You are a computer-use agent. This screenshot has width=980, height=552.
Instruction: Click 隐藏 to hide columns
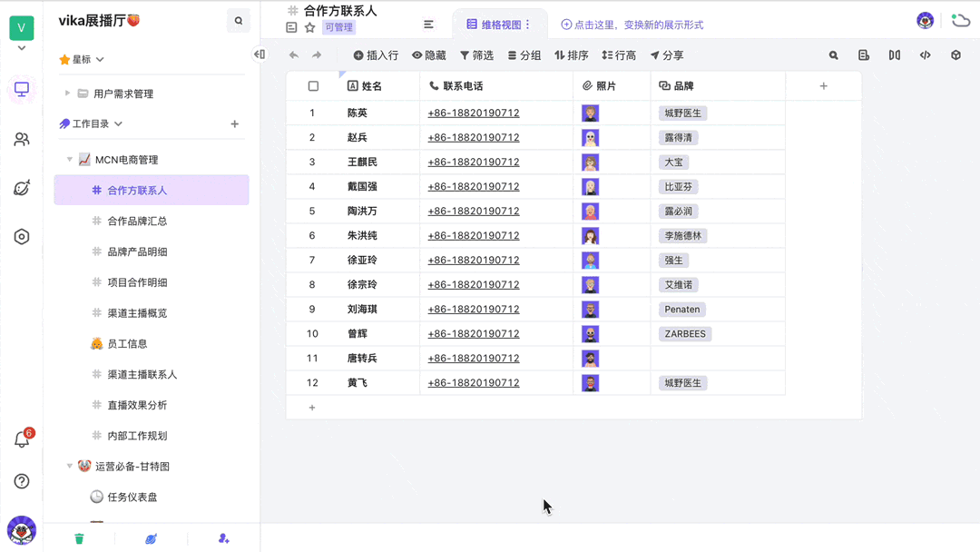428,55
